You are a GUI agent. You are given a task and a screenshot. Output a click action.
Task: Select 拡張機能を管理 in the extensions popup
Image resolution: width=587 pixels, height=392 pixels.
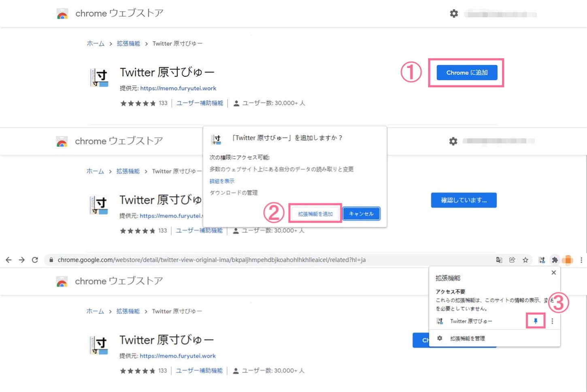467,339
